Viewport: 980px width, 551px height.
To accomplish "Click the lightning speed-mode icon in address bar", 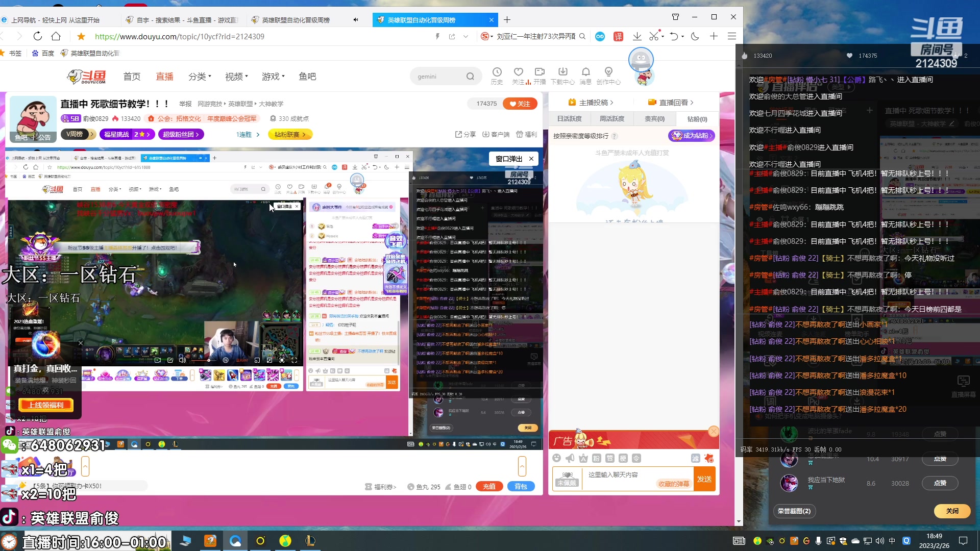I will [x=437, y=36].
